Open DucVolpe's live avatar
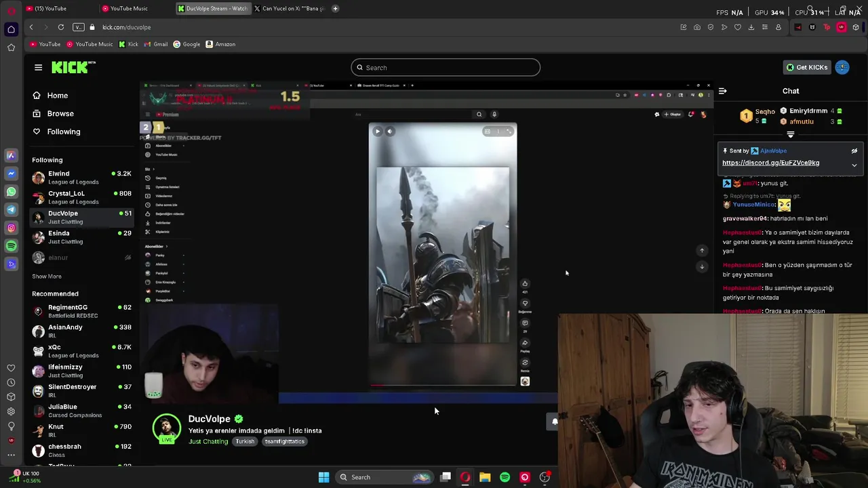The height and width of the screenshot is (488, 868). [166, 428]
